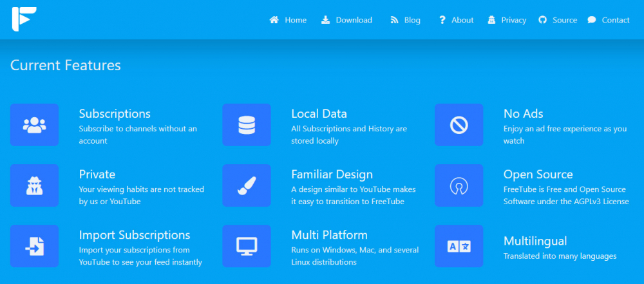Click the Download arrow icon
Viewport: 644px width, 284px height.
tap(326, 20)
